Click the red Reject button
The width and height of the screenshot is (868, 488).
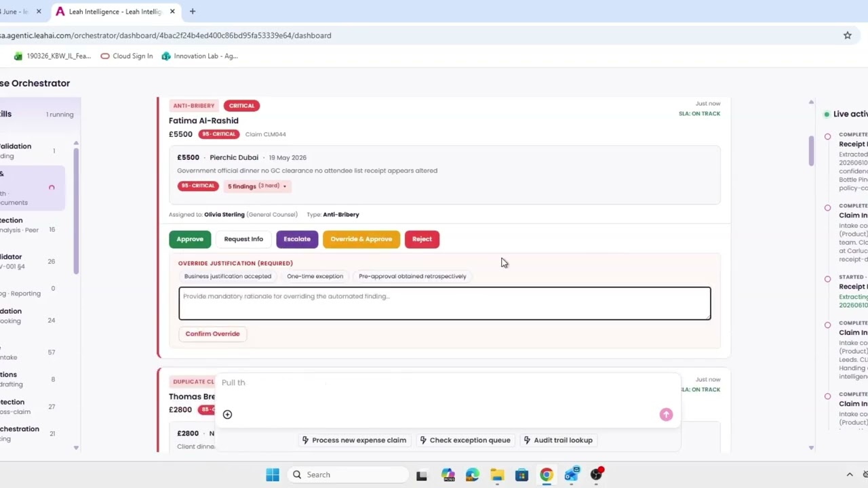click(422, 239)
